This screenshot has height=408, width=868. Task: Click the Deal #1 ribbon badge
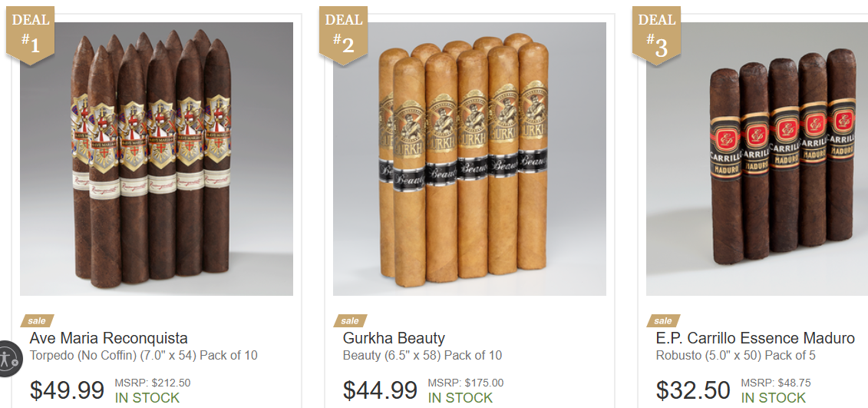pos(31,35)
